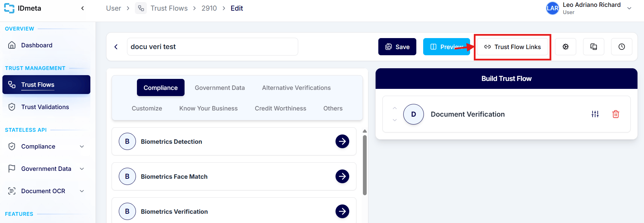Open Trust Flow Links
Image resolution: width=644 pixels, height=223 pixels.
[x=513, y=47]
